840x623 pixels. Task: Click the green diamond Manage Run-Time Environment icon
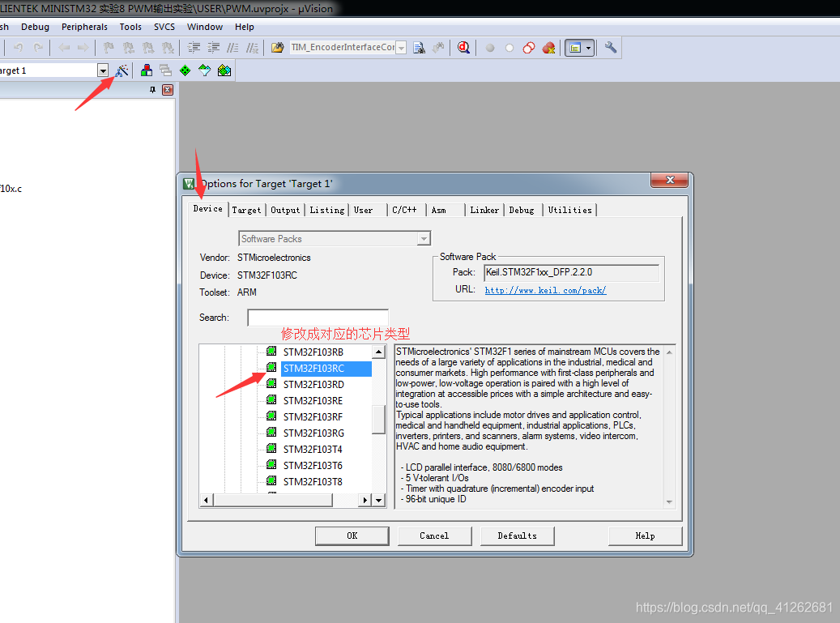point(185,70)
